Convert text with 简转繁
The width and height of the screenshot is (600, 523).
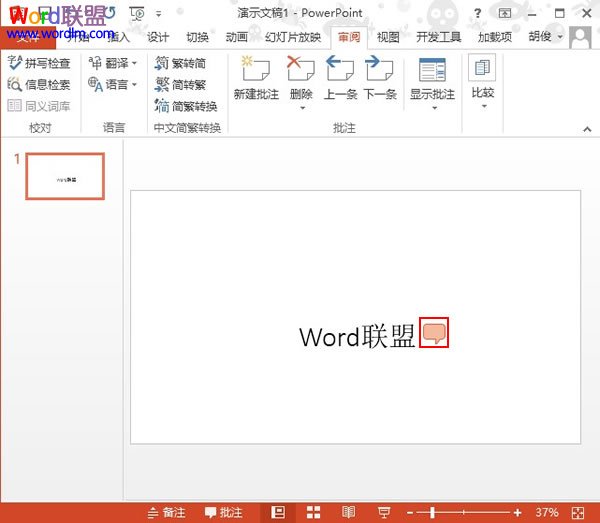point(180,85)
